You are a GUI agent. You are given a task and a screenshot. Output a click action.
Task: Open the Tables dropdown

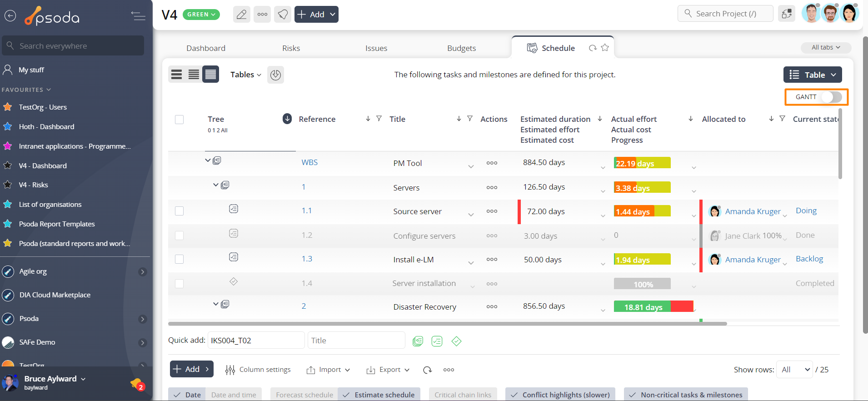(245, 75)
